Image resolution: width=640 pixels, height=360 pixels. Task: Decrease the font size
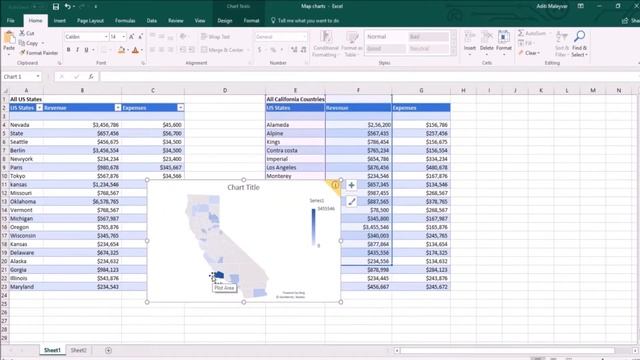pos(140,37)
